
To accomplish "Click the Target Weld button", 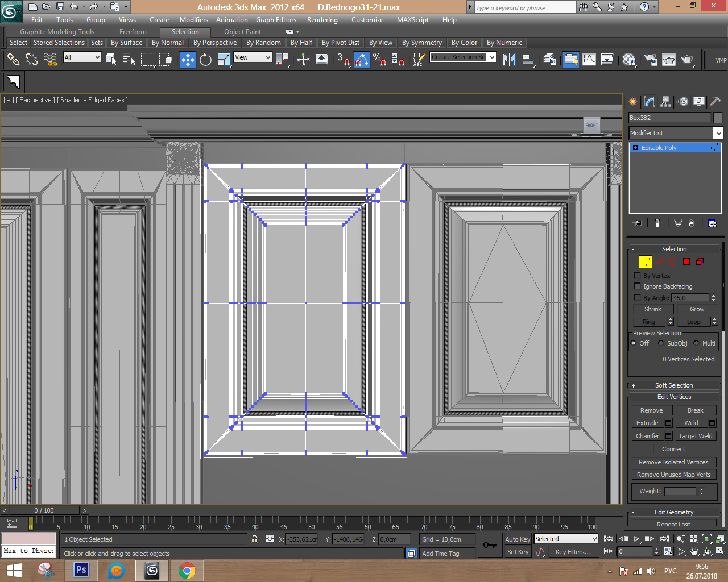I will click(x=695, y=436).
